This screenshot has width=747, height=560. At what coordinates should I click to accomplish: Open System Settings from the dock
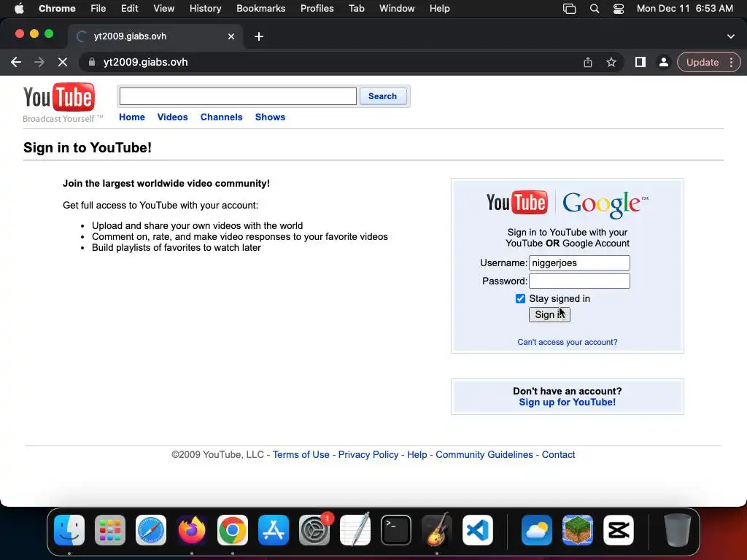[x=314, y=530]
